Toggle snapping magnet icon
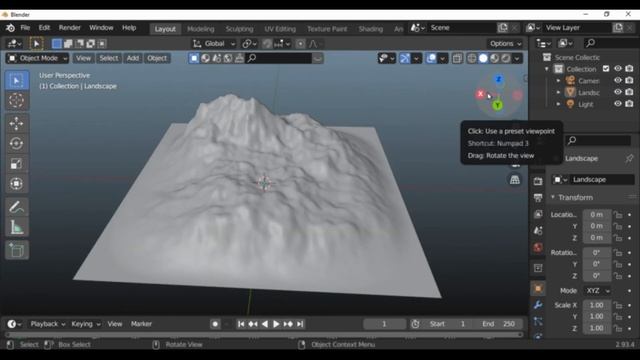Screen dimensions: 640x360 pos(267,44)
